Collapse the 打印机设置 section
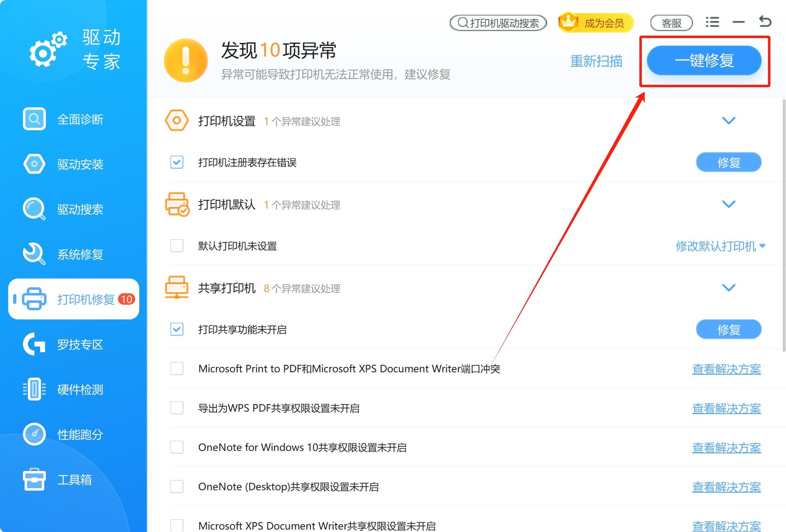Image resolution: width=786 pixels, height=532 pixels. point(729,121)
